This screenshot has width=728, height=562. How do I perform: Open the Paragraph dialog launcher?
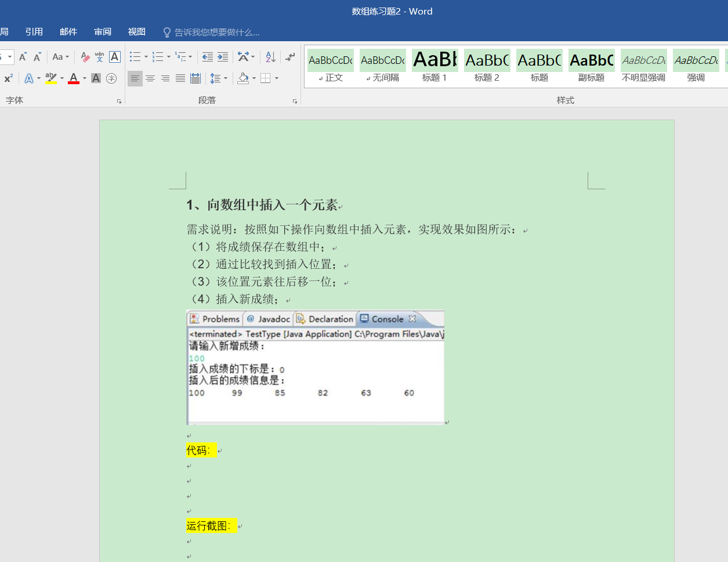(295, 101)
